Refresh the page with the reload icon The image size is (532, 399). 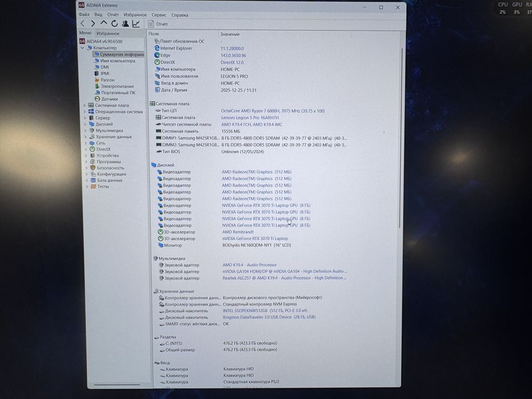tap(115, 23)
